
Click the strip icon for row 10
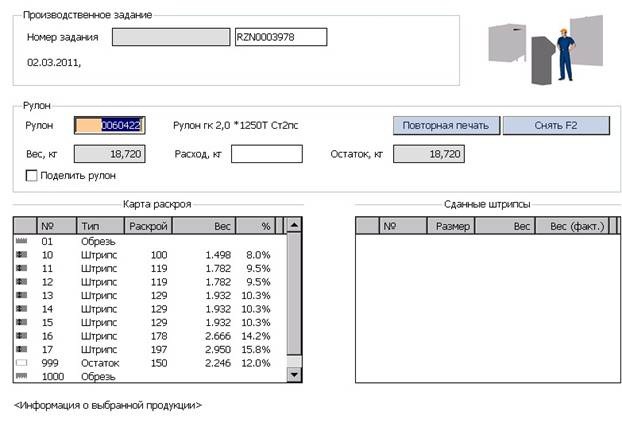[x=22, y=255]
